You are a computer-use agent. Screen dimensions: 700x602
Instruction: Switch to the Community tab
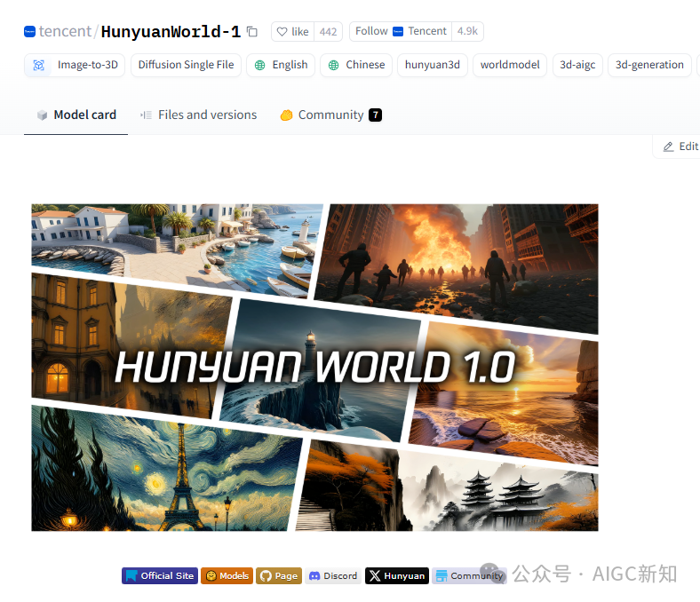tap(330, 115)
